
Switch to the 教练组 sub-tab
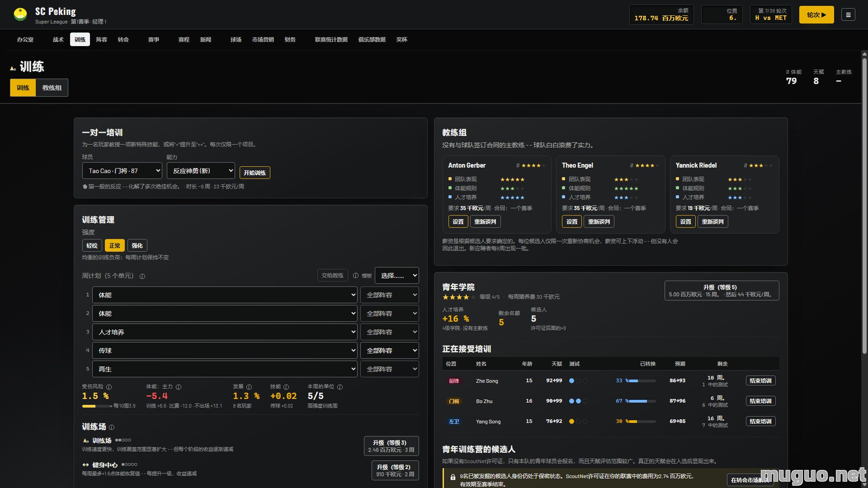52,88
